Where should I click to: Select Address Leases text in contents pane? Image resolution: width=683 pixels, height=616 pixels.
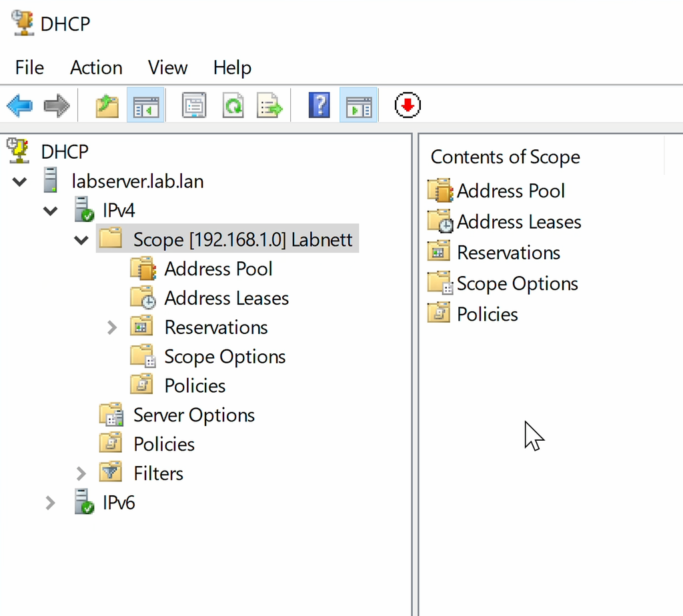click(x=519, y=221)
